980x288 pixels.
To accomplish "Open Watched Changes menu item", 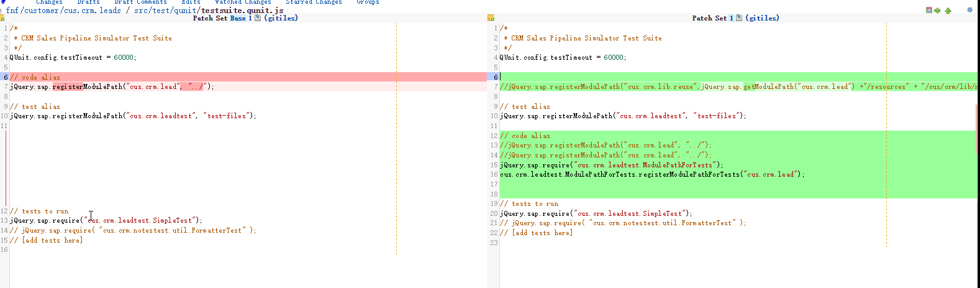I will 243,2.
